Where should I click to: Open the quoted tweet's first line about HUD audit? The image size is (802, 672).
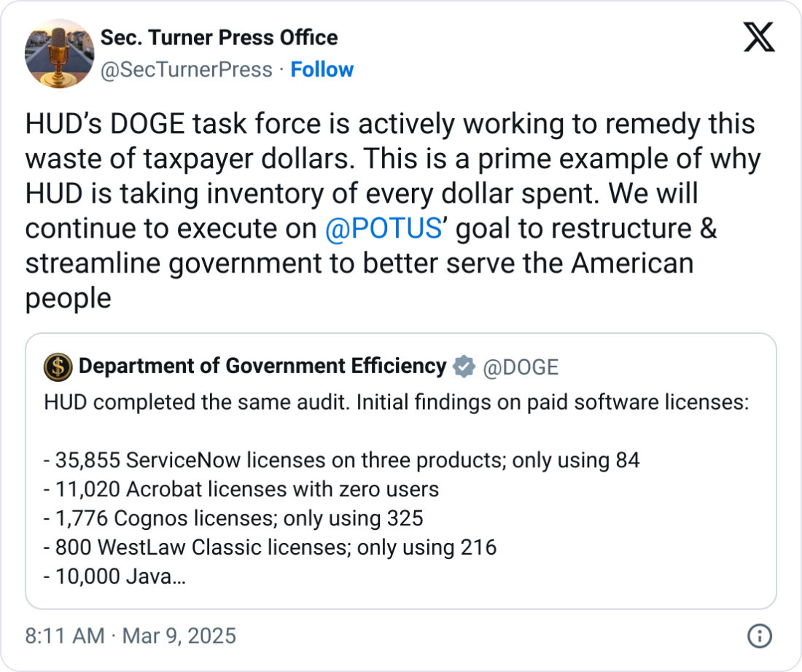[x=396, y=402]
